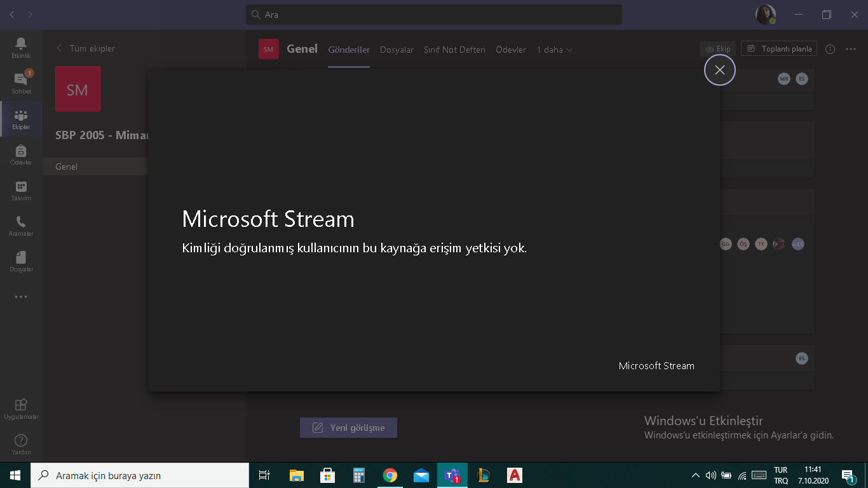Open the volume control in tray

[x=711, y=475]
